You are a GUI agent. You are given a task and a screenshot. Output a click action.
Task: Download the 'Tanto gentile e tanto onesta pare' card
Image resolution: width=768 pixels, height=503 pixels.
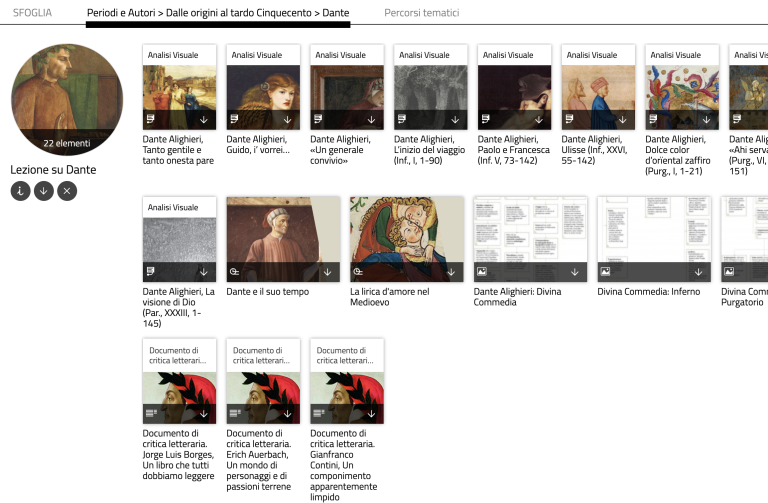coord(203,119)
